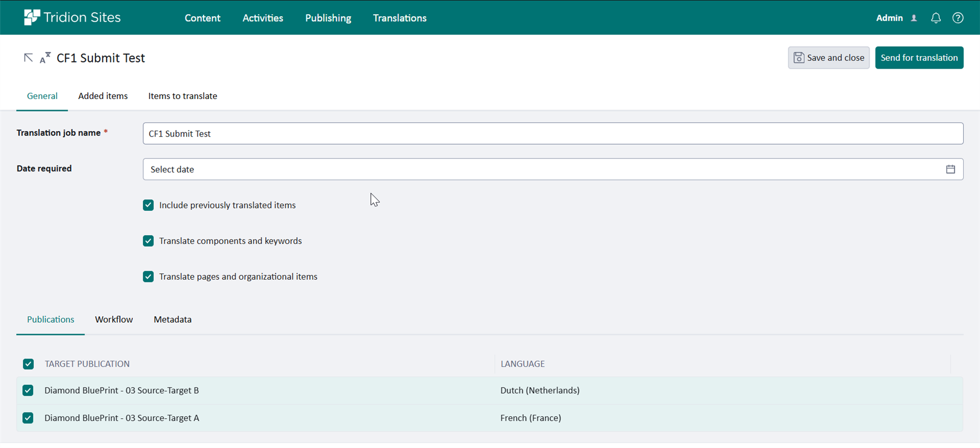Click the Admin user profile icon
The image size is (980, 448).
coord(914,18)
